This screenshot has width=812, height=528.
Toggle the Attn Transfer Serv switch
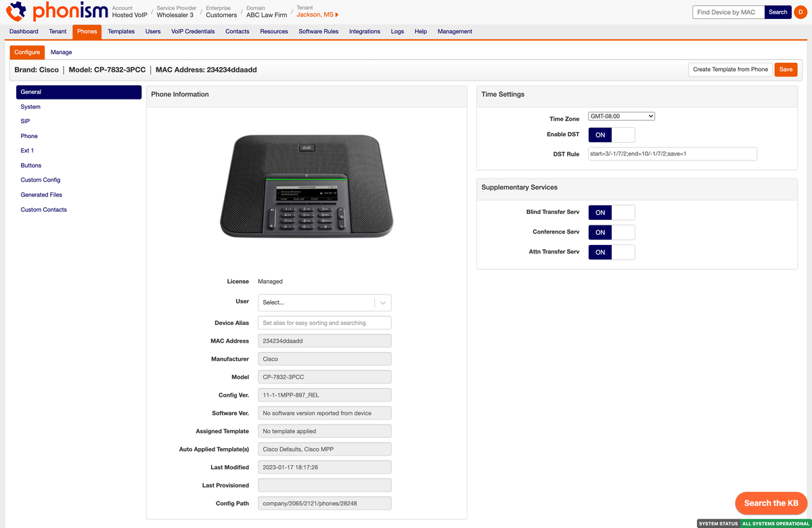pos(612,252)
